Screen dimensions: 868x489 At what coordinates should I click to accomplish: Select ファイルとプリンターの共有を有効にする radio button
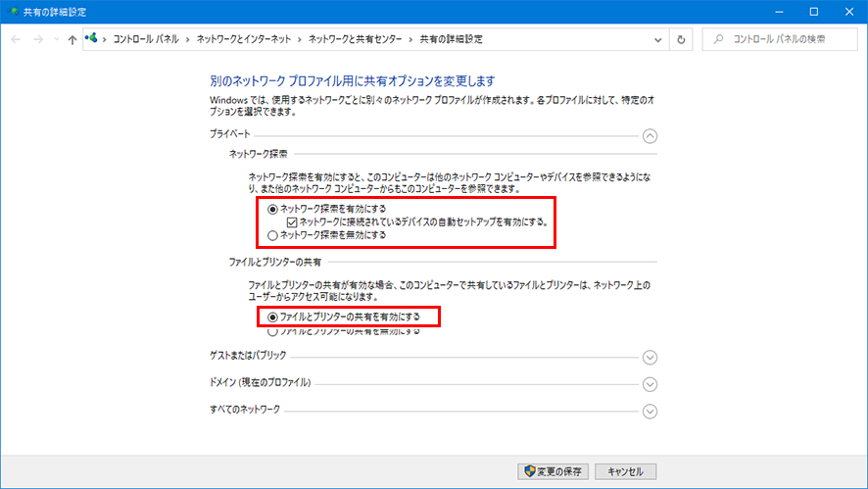pos(272,318)
